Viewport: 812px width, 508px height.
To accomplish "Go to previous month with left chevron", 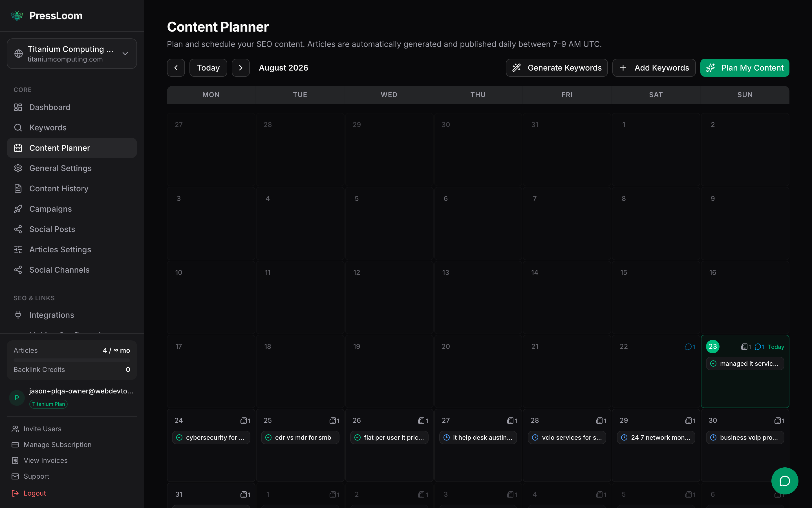I will tap(176, 68).
